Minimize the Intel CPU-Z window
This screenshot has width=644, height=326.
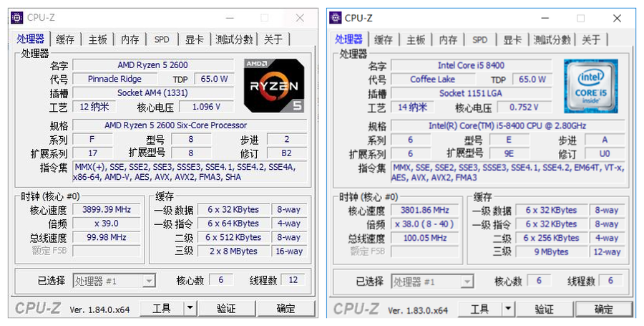(x=545, y=18)
